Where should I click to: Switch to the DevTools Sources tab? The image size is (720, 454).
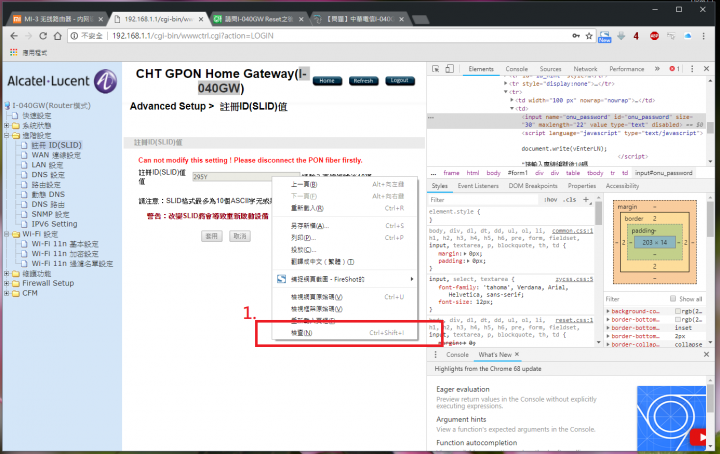550,69
